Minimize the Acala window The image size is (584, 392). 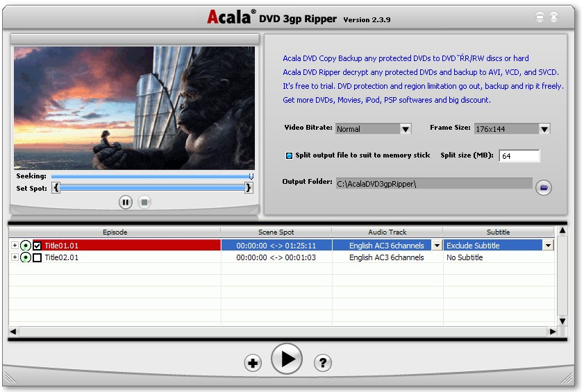(540, 17)
